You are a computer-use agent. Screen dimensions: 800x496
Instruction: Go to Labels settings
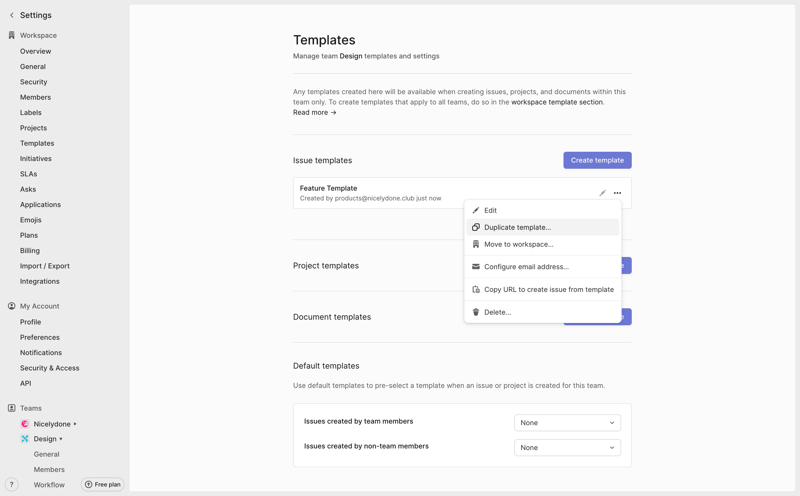pyautogui.click(x=31, y=112)
